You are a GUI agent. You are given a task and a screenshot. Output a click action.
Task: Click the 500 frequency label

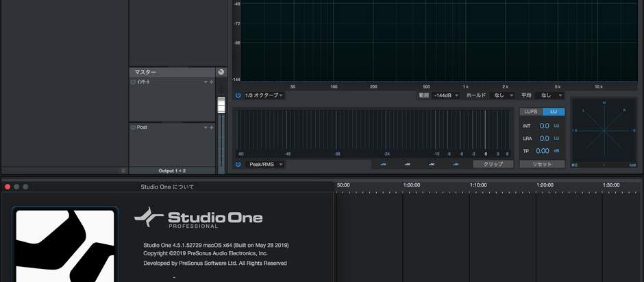pyautogui.click(x=426, y=87)
